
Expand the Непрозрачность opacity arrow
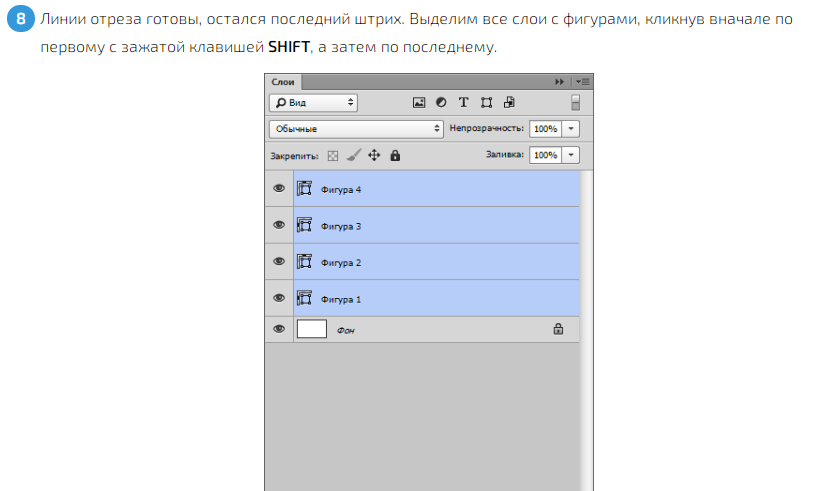pos(571,129)
